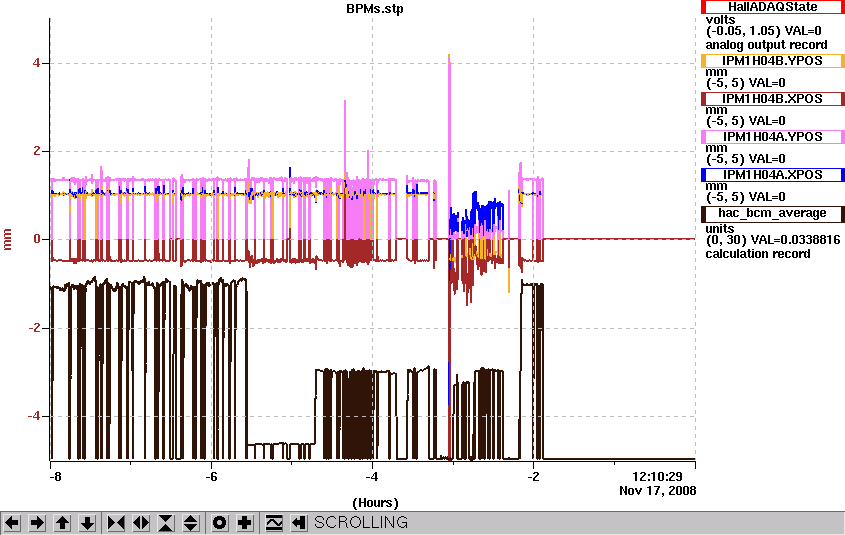Screen dimensions: 845x535
Task: Click the SCROLLING status text
Action: [x=361, y=523]
